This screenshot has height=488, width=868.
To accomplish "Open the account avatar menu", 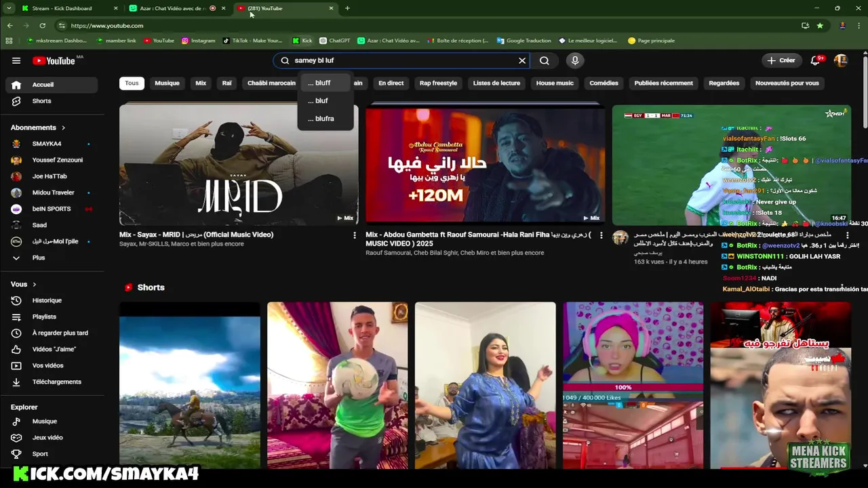I will pos(841,60).
